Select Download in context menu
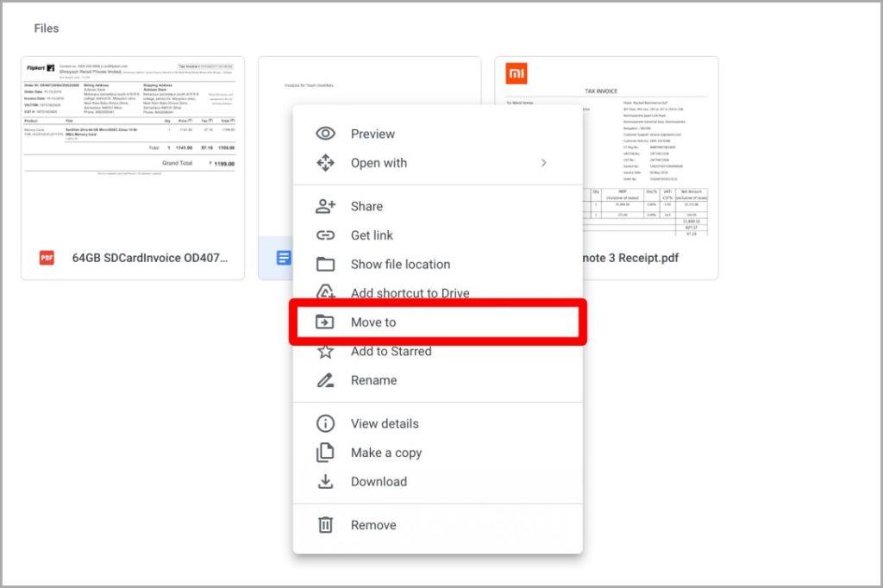Viewport: 883px width, 588px height. pos(437,482)
